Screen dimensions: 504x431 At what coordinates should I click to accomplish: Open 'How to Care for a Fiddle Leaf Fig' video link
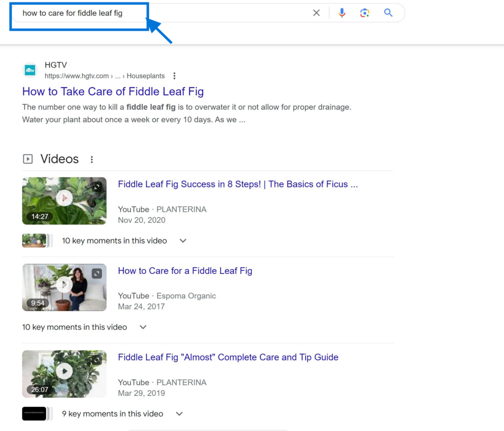pos(185,271)
